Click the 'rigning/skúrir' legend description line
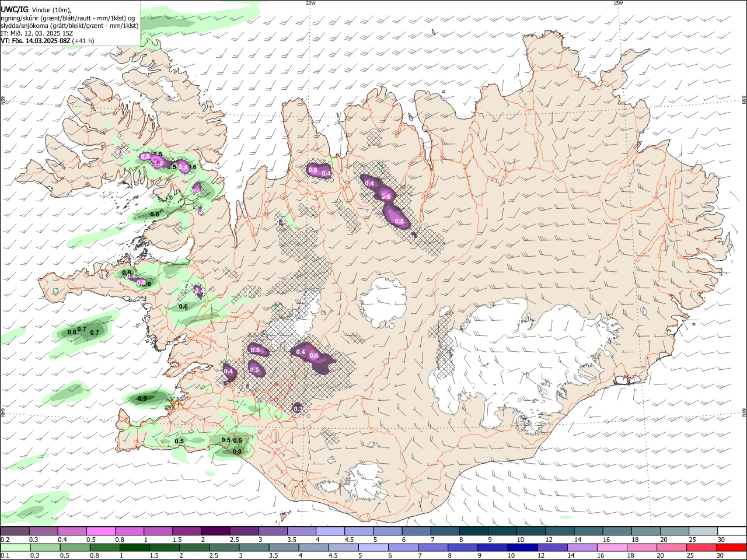The width and height of the screenshot is (747, 560). coord(68,18)
